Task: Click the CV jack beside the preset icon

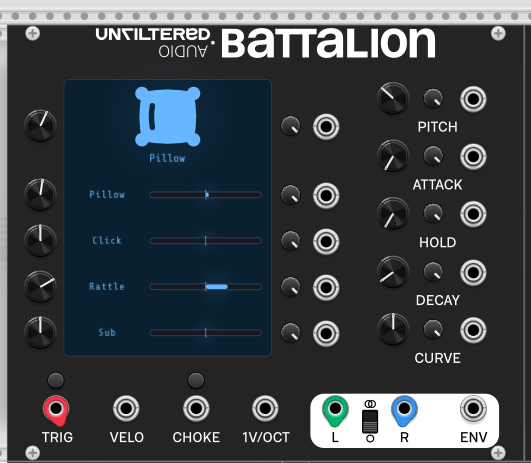Action: 326,127
